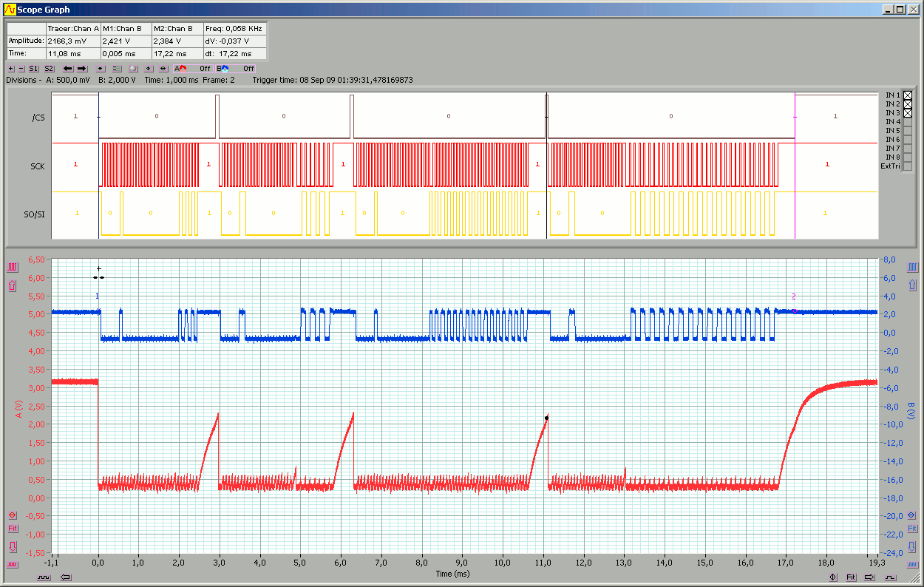The height and width of the screenshot is (587, 924).
Task: Click channel B up arrow icon
Action: [912, 285]
